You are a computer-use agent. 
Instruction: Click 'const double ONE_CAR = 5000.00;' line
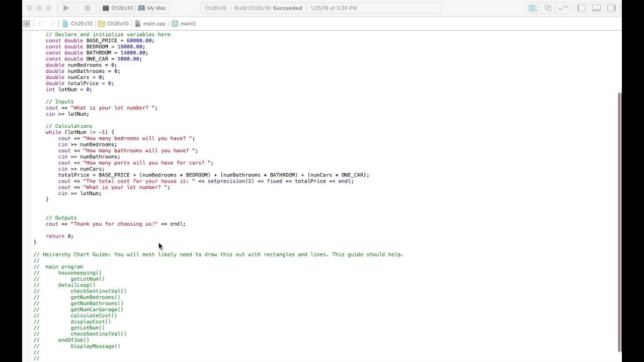point(94,59)
